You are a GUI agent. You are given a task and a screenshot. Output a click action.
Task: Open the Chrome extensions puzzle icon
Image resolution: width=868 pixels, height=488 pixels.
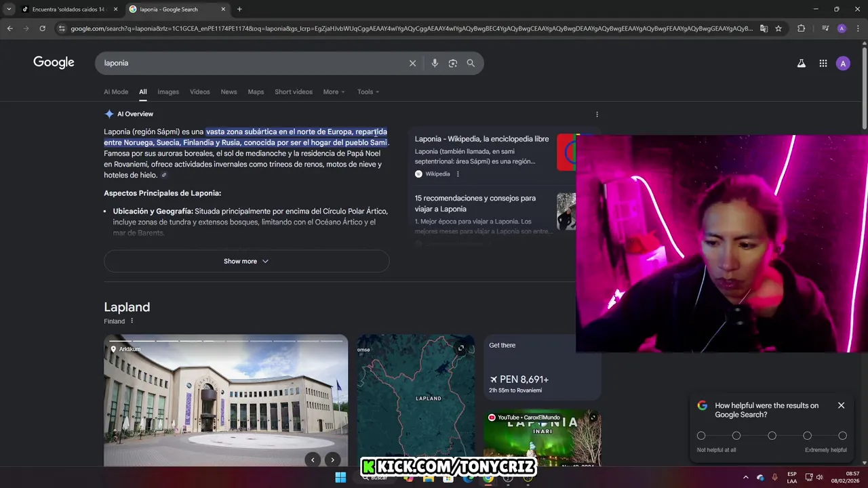[801, 28]
